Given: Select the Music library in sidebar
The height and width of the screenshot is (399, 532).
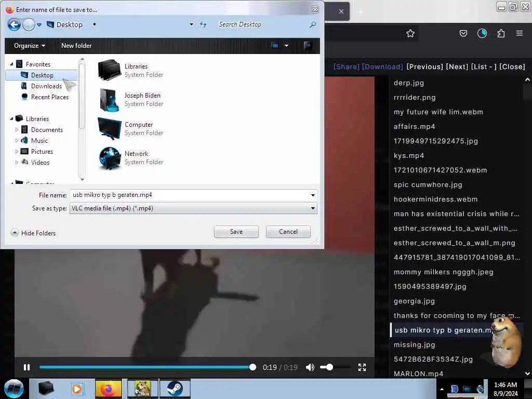Looking at the screenshot, I should [39, 140].
